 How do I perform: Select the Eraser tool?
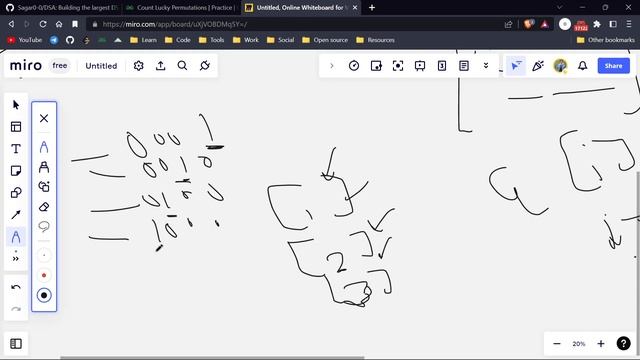click(x=44, y=207)
